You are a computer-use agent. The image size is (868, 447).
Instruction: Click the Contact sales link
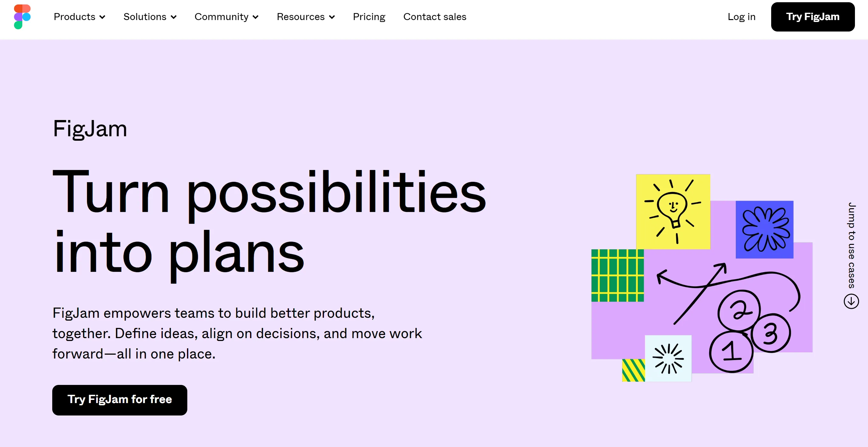point(435,17)
